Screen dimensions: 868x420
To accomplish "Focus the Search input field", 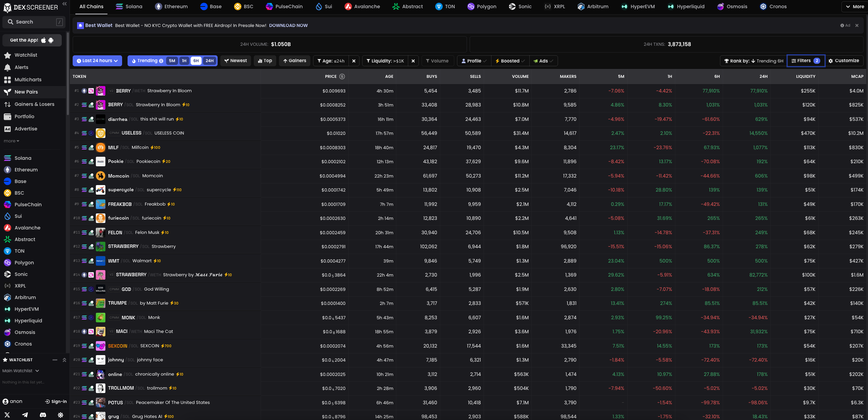I will pos(33,22).
